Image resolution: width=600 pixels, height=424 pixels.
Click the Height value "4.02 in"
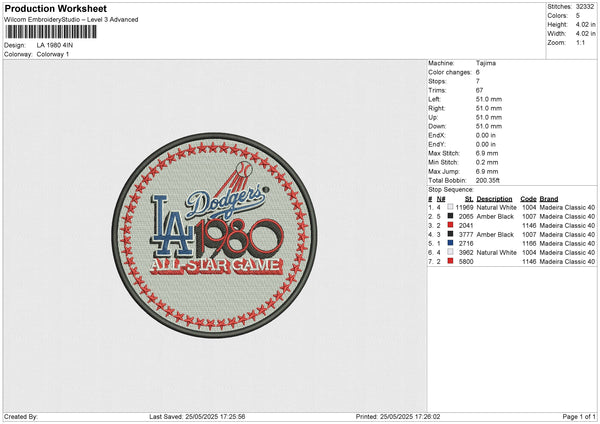point(585,24)
